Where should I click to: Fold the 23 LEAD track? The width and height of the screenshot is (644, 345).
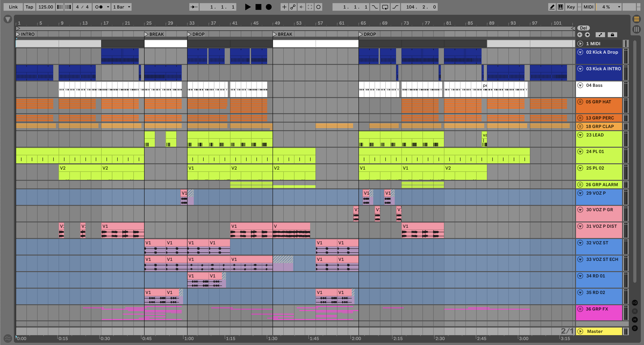(580, 135)
